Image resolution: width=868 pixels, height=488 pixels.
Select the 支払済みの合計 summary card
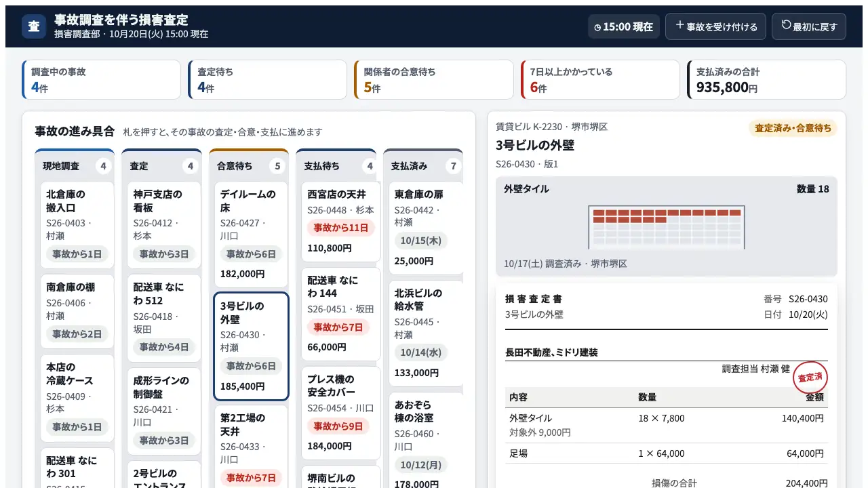[x=766, y=79]
